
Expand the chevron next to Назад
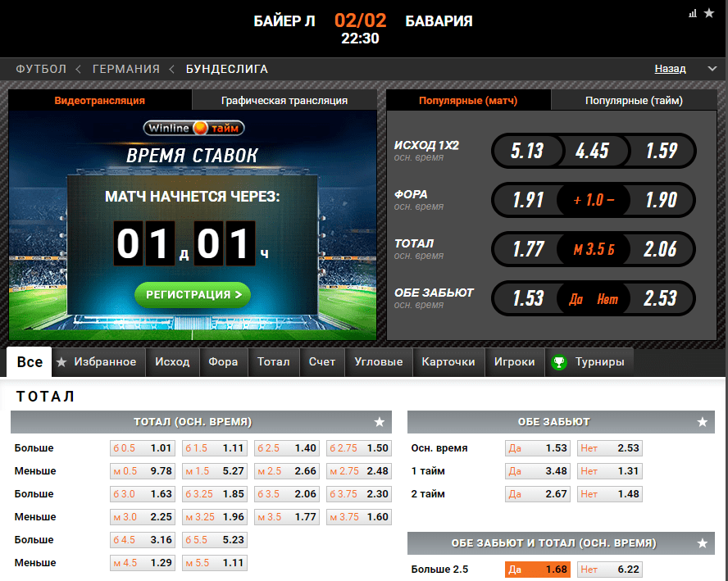(712, 69)
